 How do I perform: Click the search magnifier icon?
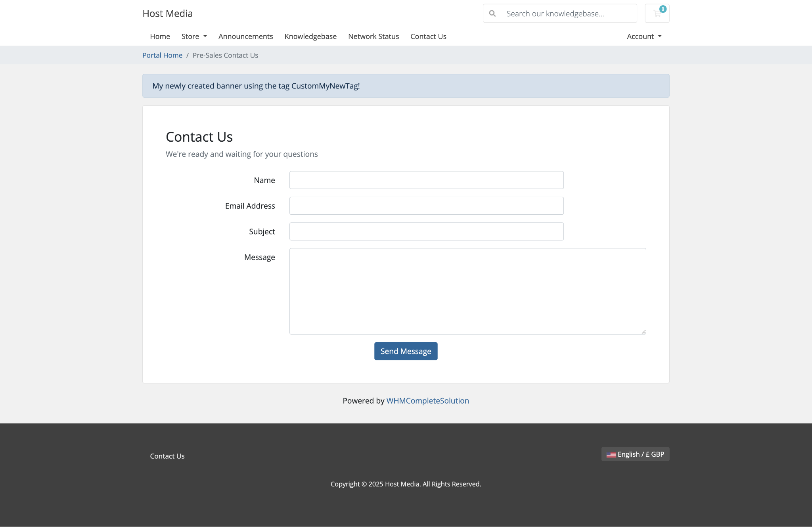(x=492, y=13)
